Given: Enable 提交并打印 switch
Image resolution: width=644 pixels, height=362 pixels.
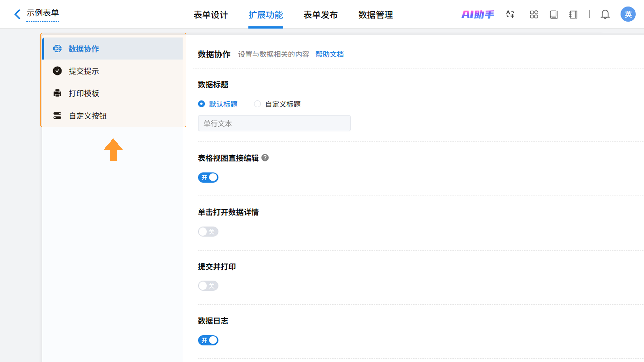Looking at the screenshot, I should tap(208, 286).
